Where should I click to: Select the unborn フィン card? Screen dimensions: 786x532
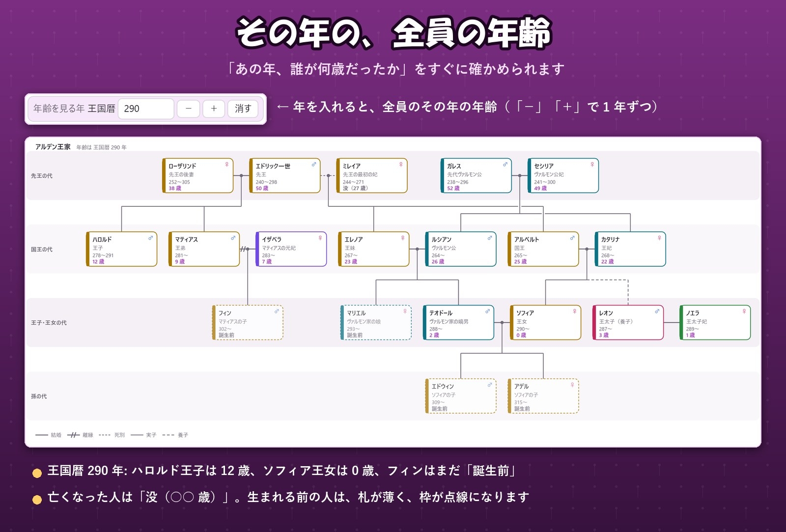[248, 323]
